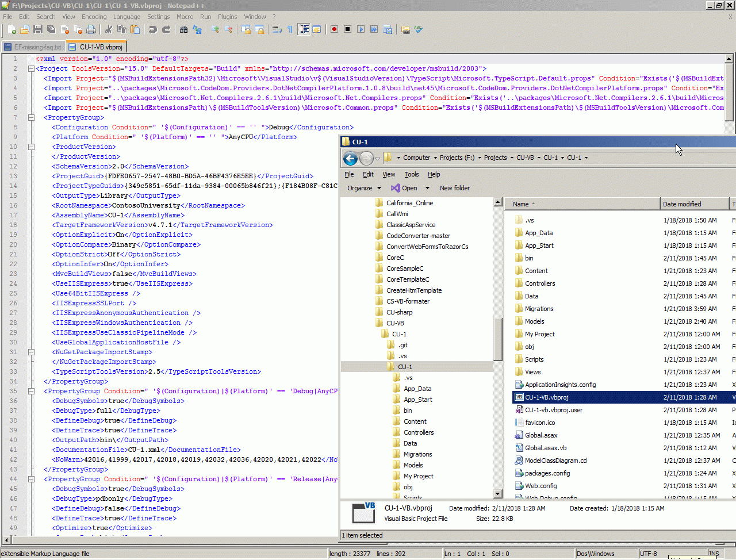Image resolution: width=736 pixels, height=560 pixels.
Task: Open the Tools menu in Explorer
Action: [412, 174]
